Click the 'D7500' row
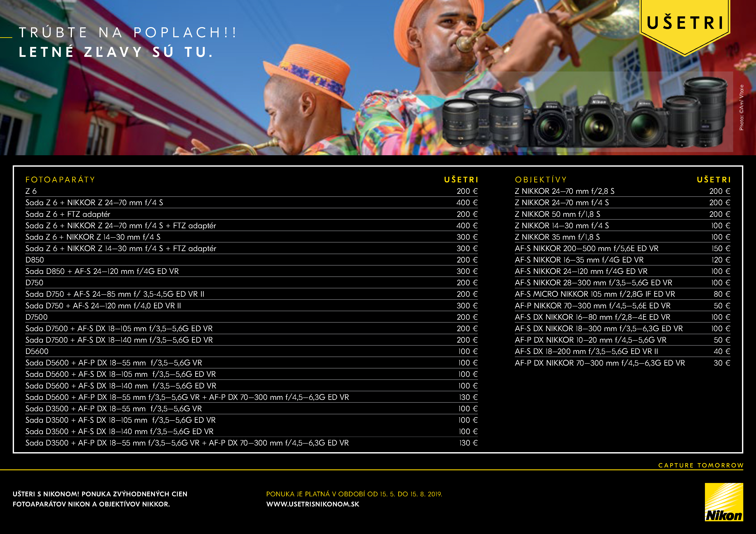The width and height of the screenshot is (756, 534). 251,317
